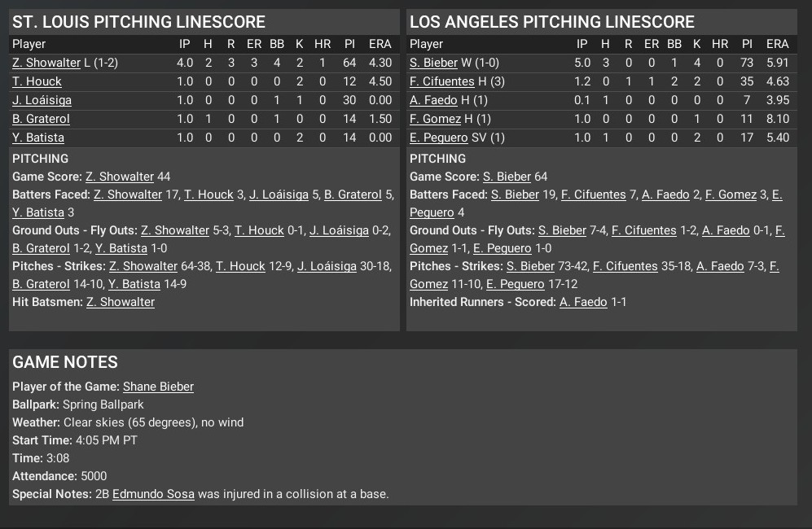Select A. Faedo in the Los Angeles linescore table
Viewport: 812px width, 529px height.
[433, 100]
